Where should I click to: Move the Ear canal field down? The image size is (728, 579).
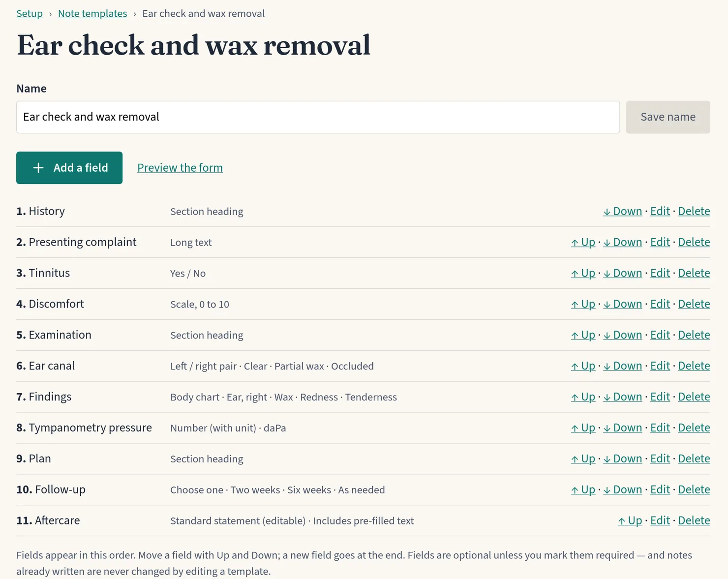(623, 366)
